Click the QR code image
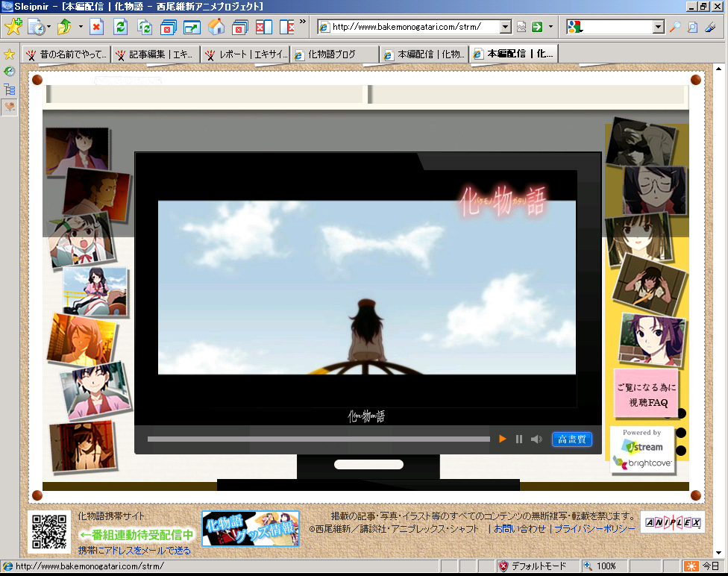Image resolution: width=728 pixels, height=576 pixels. tap(49, 532)
